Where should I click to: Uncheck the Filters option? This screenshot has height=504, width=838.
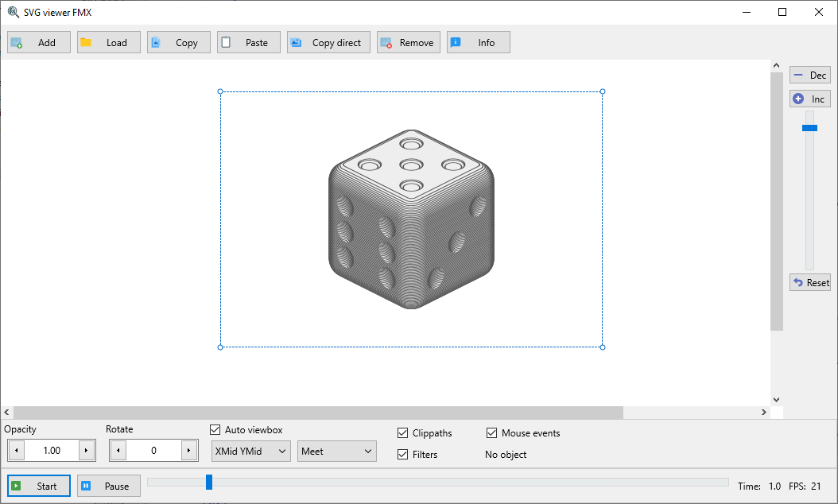403,455
